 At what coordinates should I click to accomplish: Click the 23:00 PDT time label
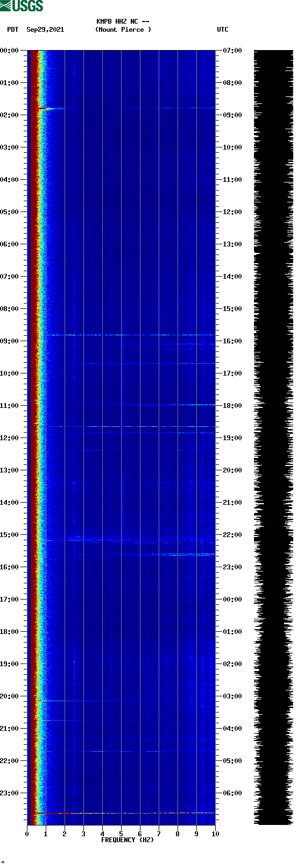point(9,793)
